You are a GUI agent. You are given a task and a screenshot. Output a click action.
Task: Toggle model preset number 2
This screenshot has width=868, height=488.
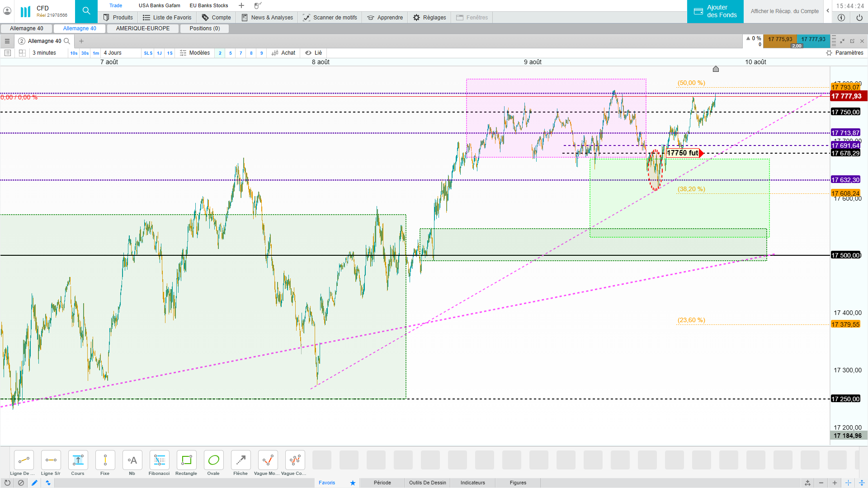click(220, 53)
